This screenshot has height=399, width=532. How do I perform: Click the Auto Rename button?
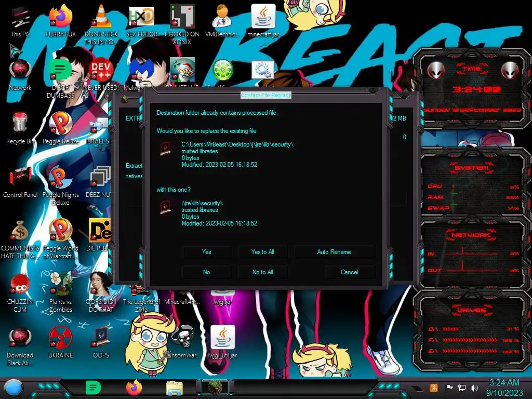point(334,252)
